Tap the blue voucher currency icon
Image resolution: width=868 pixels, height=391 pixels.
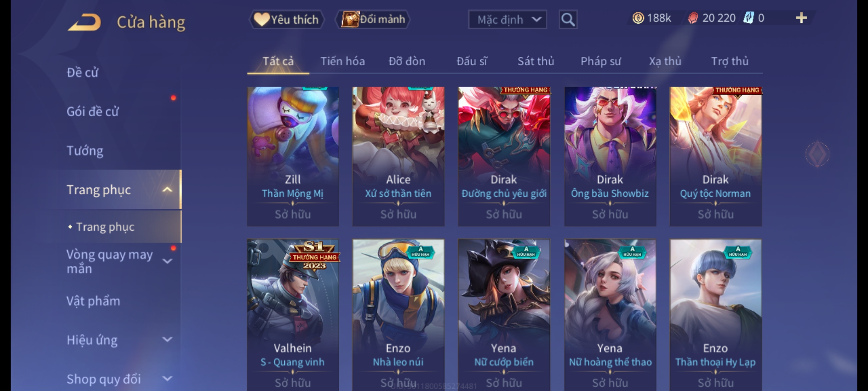click(x=748, y=18)
